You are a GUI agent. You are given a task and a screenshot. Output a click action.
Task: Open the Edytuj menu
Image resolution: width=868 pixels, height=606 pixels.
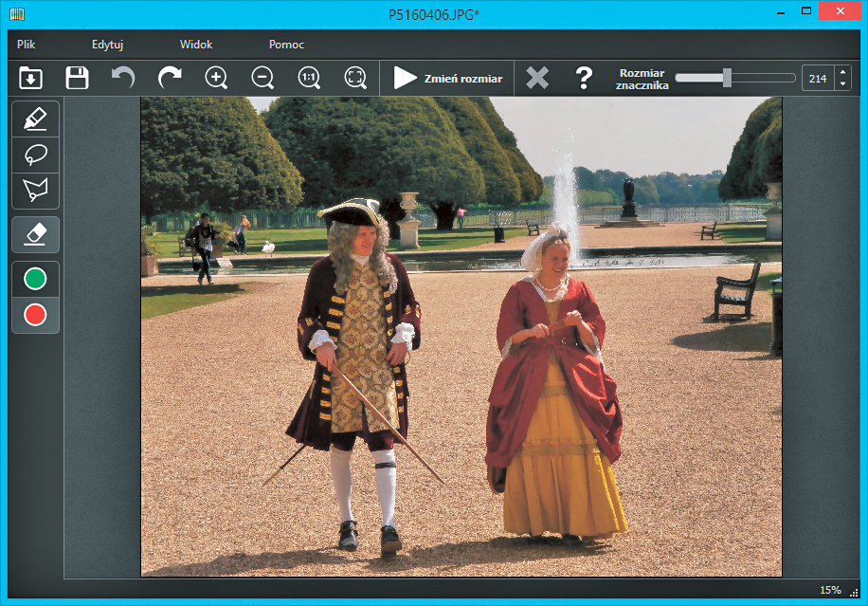108,45
